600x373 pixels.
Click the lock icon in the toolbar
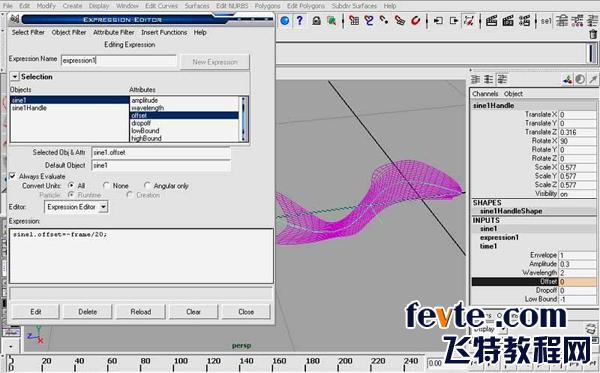tap(316, 21)
